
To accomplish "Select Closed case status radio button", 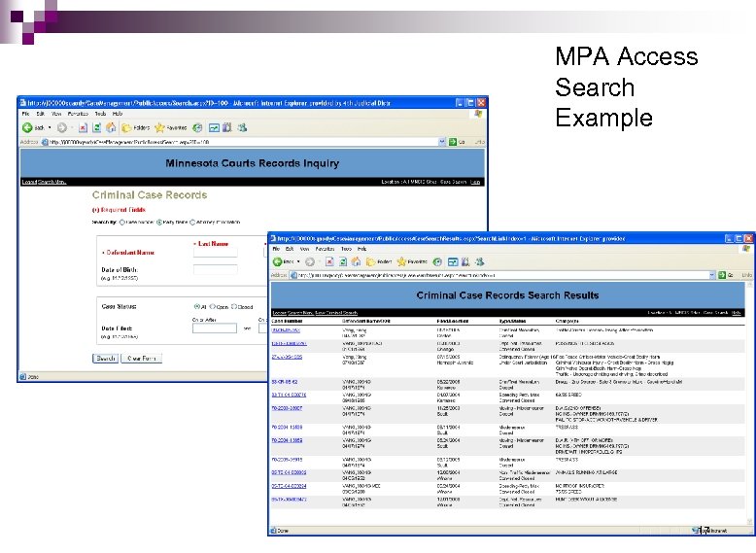I will pos(234,307).
